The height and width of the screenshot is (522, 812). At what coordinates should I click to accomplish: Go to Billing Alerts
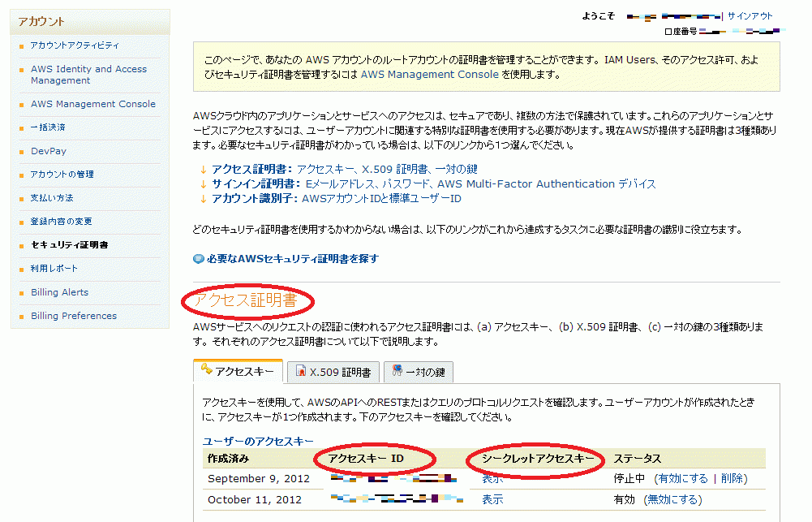[x=59, y=292]
